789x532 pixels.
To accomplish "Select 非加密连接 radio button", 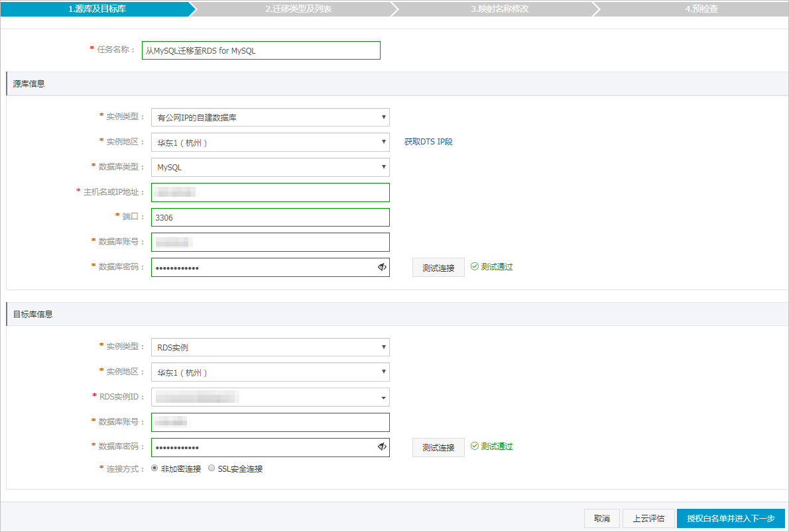I will pos(154,468).
